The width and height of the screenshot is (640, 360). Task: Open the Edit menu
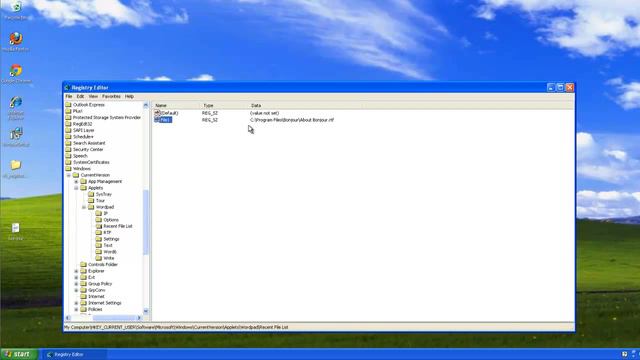pos(80,96)
